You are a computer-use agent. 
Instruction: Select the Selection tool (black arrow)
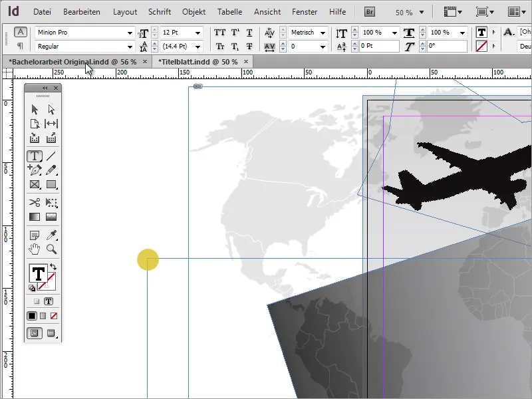[x=35, y=109]
